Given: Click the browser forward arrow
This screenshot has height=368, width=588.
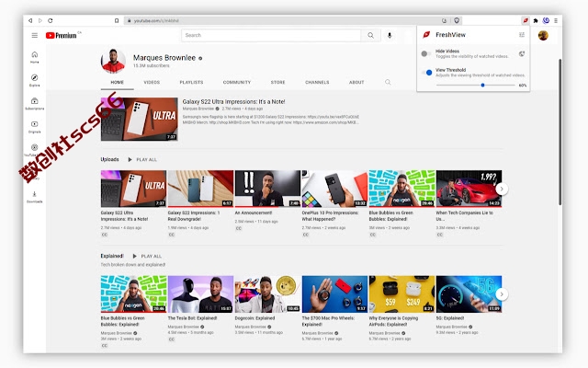Looking at the screenshot, I should point(40,20).
